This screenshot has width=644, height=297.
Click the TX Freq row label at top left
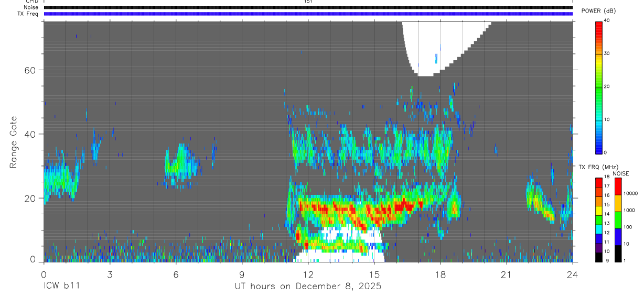point(28,14)
